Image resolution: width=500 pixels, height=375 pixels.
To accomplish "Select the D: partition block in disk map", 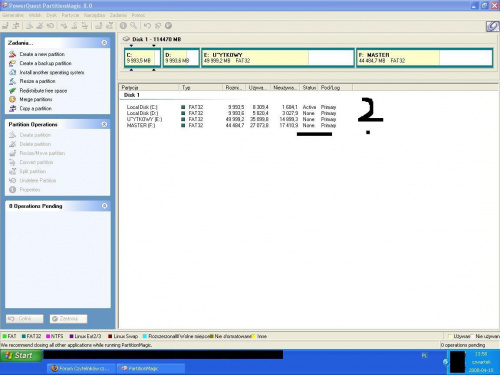I will (181, 58).
